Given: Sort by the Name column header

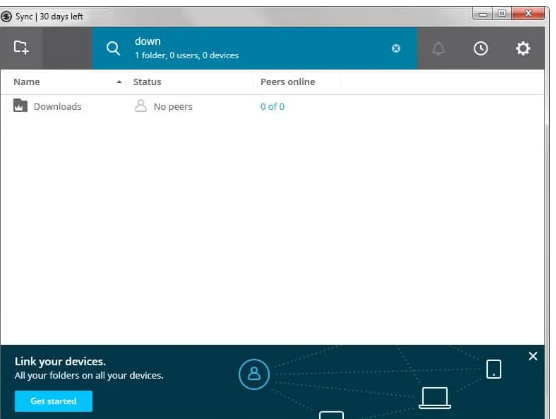Looking at the screenshot, I should (27, 82).
